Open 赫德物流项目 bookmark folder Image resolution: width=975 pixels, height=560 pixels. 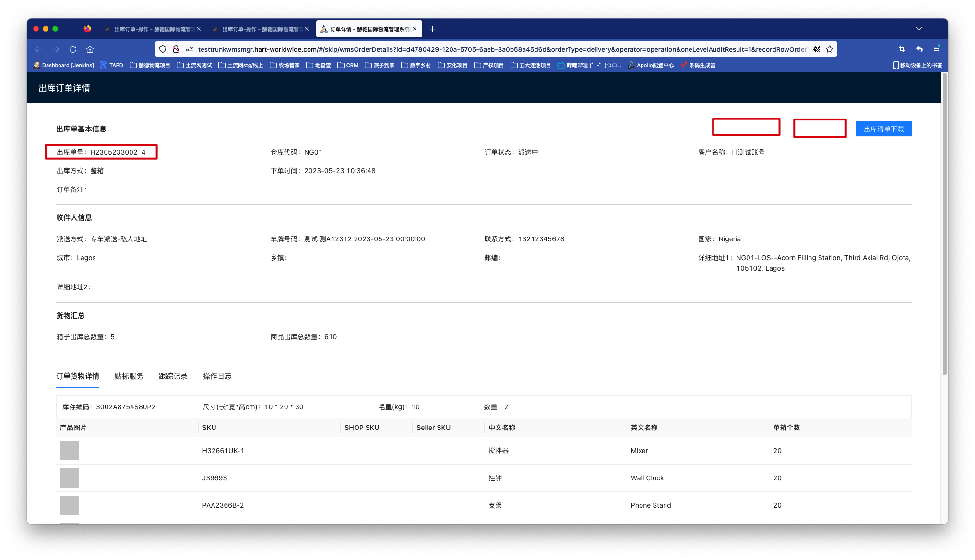[150, 65]
